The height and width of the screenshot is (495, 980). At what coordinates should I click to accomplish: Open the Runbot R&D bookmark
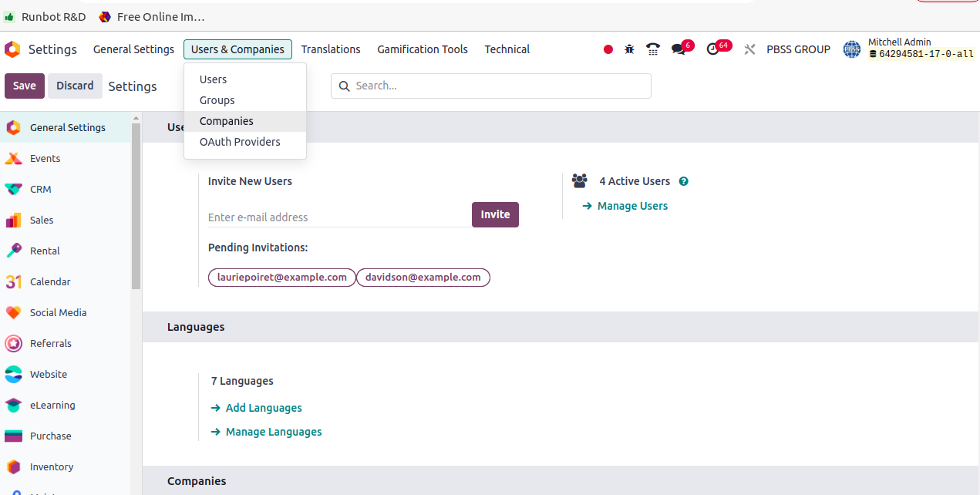pos(45,16)
